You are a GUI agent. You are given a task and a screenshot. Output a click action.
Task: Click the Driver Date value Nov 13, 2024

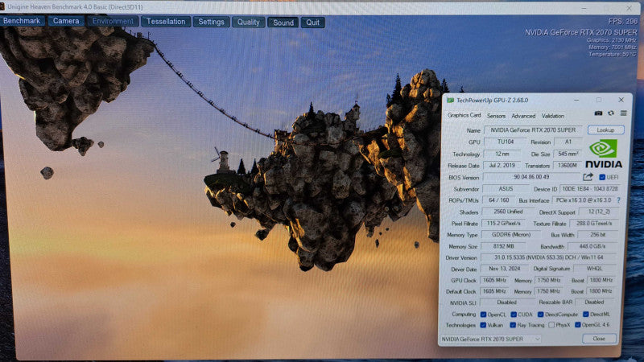(504, 269)
